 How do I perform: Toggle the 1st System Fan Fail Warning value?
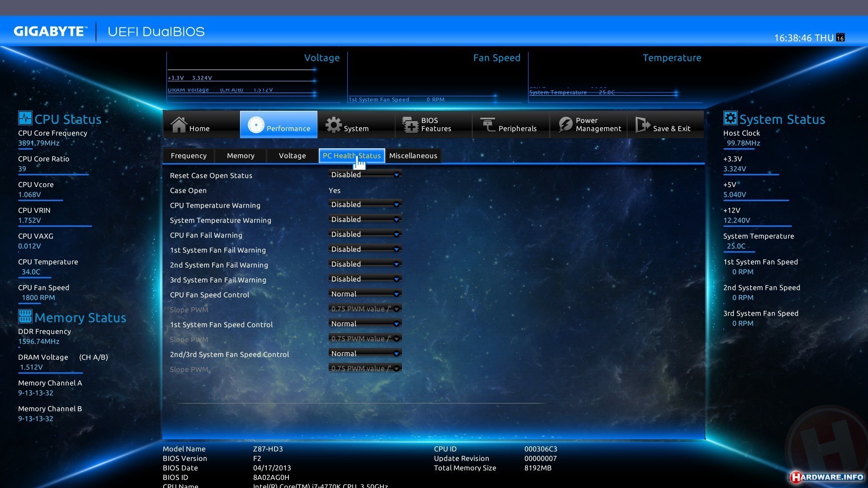365,249
